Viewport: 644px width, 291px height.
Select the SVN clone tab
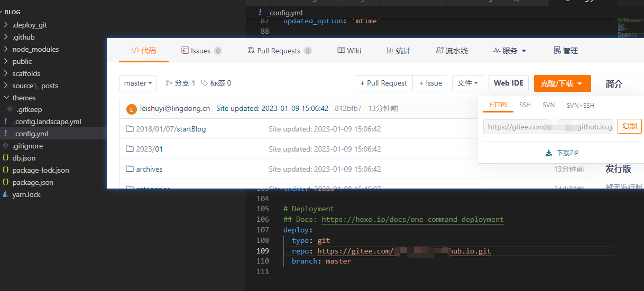tap(549, 105)
